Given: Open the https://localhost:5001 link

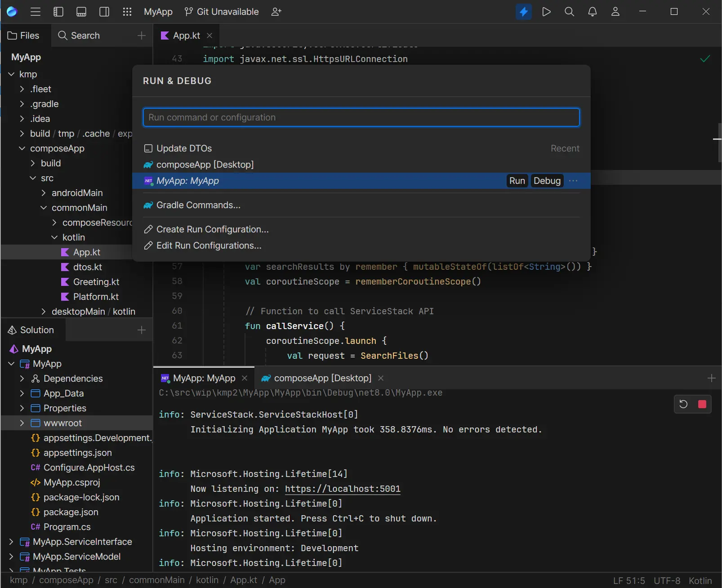Looking at the screenshot, I should click(x=342, y=489).
